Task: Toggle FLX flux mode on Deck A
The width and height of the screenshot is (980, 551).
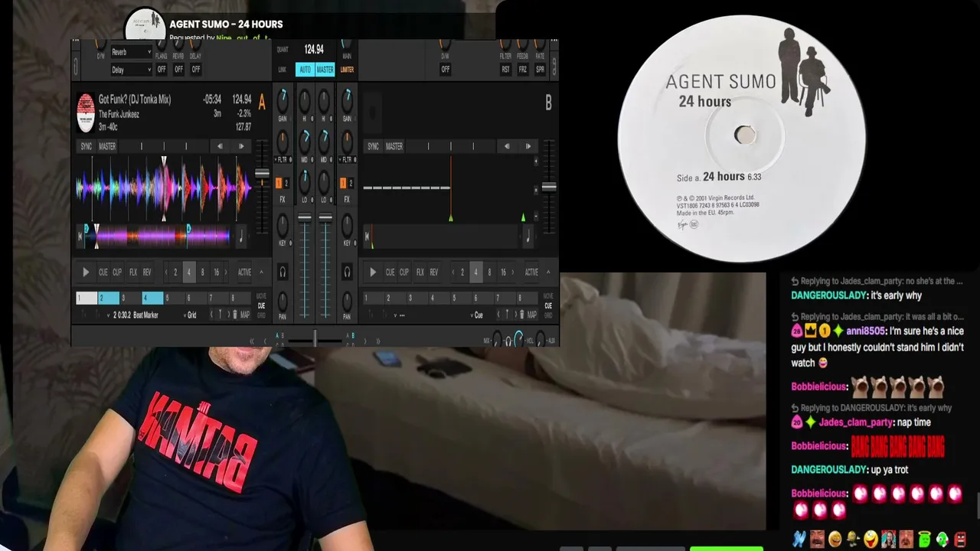Action: (133, 272)
